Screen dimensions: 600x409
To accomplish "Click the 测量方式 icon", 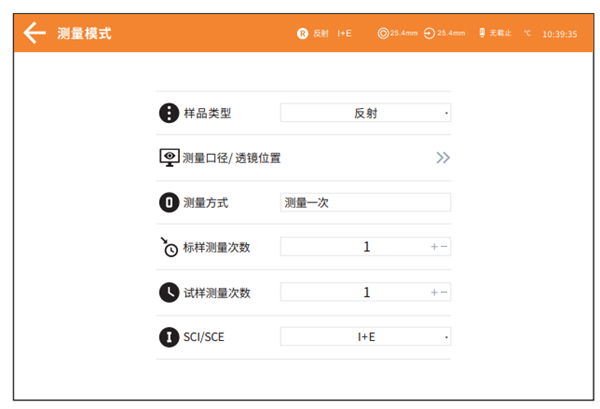I will pyautogui.click(x=169, y=203).
